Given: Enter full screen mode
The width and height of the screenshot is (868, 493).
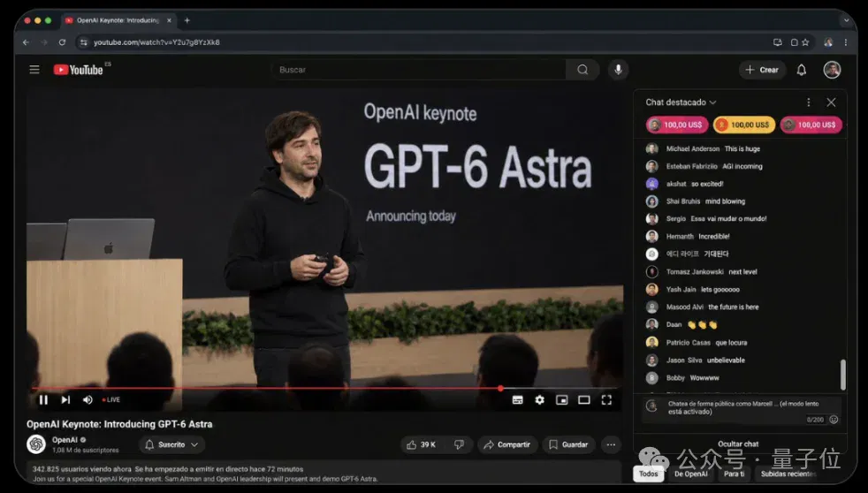Looking at the screenshot, I should tap(606, 400).
